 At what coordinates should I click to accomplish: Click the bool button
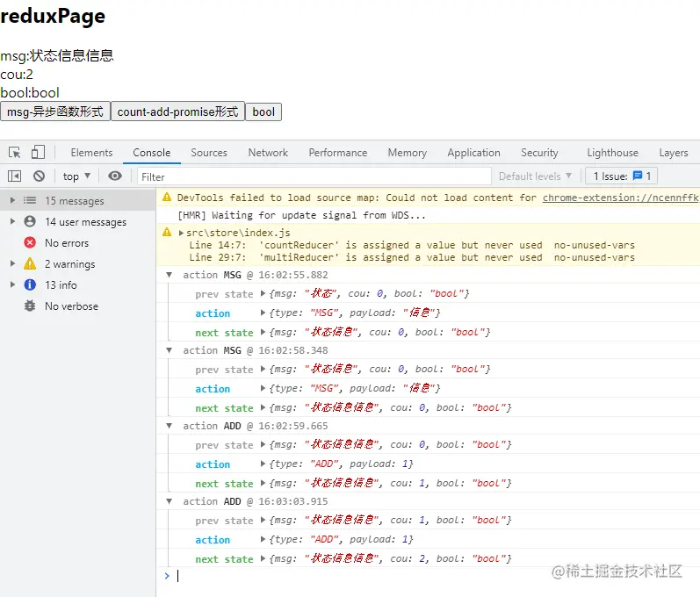pos(263,111)
